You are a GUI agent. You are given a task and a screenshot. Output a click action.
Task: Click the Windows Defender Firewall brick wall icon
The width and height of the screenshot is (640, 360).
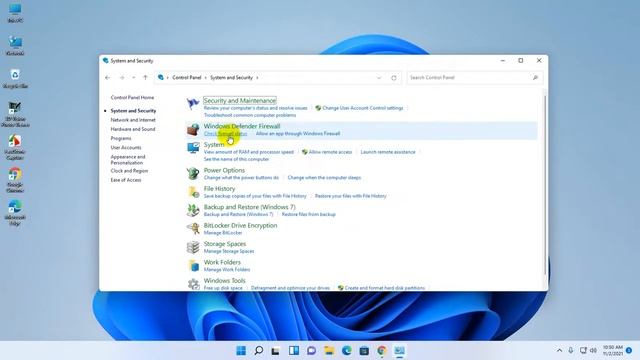tap(193, 129)
